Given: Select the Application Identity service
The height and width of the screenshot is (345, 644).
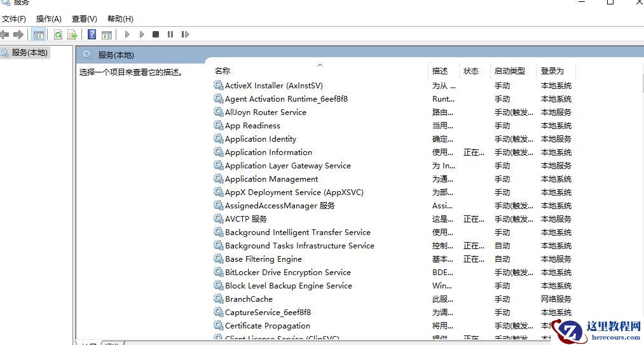Looking at the screenshot, I should [261, 139].
